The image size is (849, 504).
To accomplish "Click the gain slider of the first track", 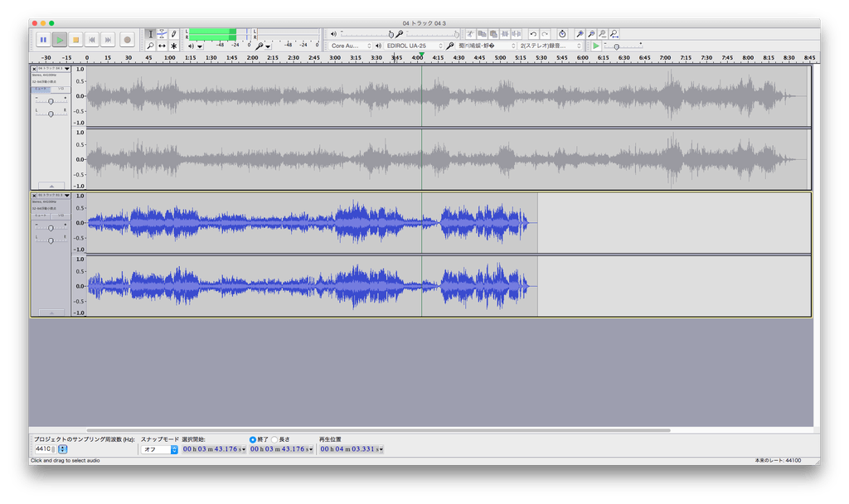I will pyautogui.click(x=51, y=100).
